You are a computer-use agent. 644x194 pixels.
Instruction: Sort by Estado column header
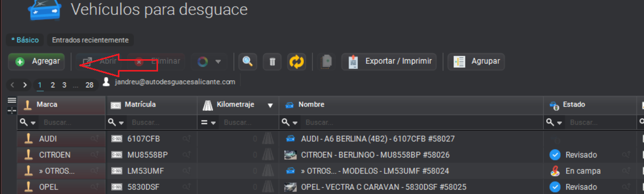click(590, 104)
